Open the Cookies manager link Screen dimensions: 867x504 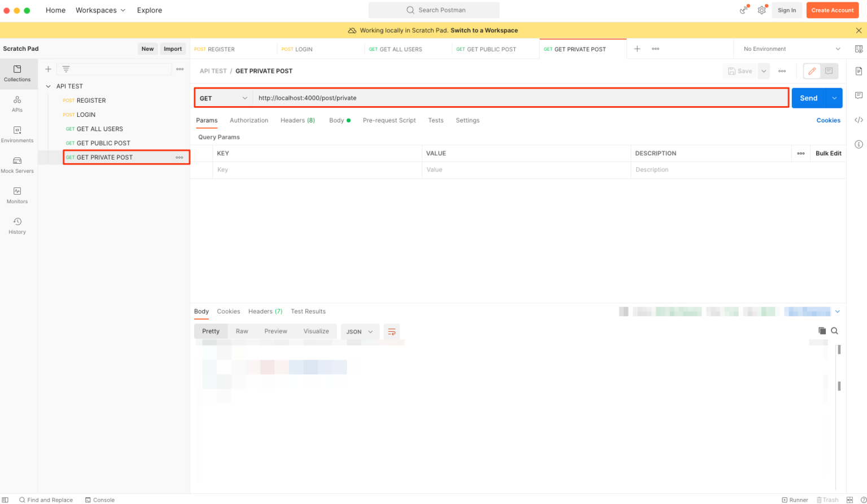click(828, 120)
